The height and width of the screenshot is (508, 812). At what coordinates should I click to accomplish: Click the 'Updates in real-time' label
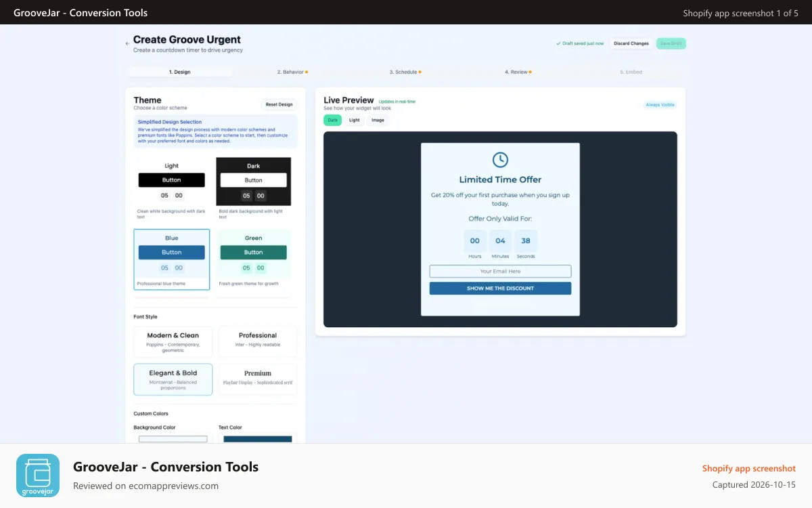(397, 102)
